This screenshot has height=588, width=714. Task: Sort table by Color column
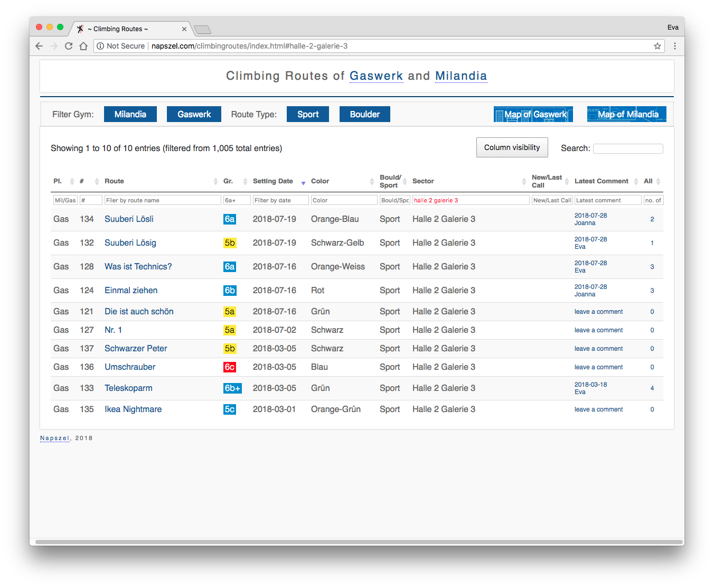[x=343, y=181]
